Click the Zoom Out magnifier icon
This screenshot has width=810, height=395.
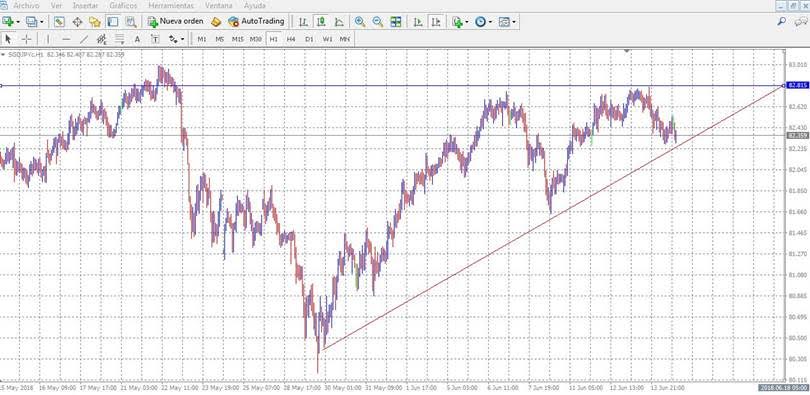point(378,22)
